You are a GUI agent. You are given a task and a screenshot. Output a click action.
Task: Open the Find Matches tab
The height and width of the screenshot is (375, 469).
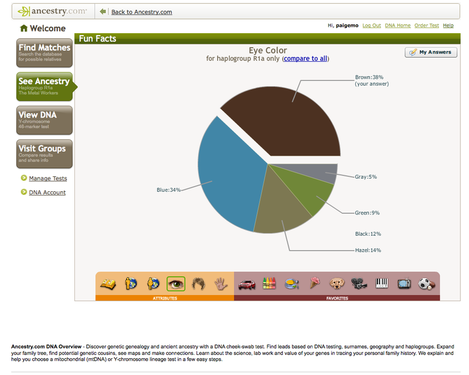coord(44,53)
